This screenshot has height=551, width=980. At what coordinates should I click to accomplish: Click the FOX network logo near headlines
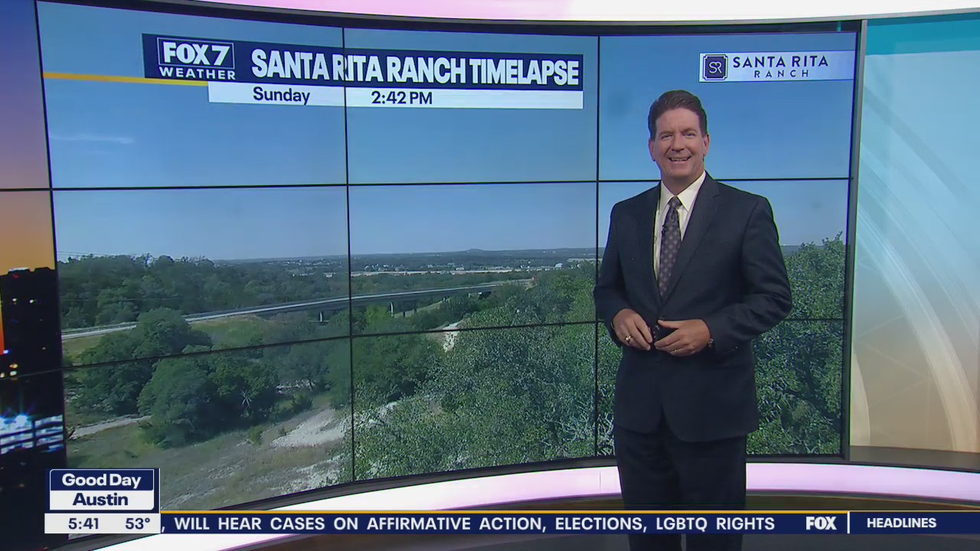point(820,524)
